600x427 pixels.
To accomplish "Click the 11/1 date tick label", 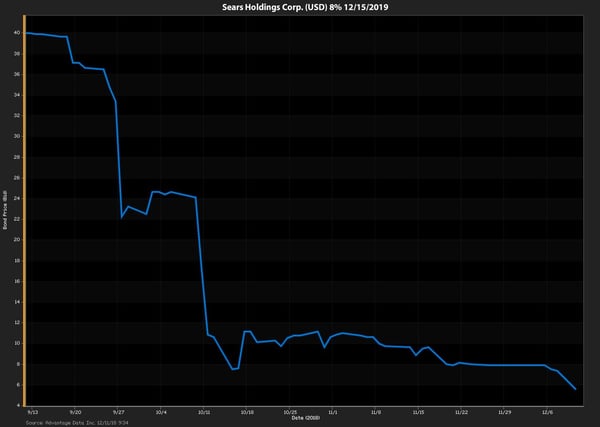I will (333, 412).
